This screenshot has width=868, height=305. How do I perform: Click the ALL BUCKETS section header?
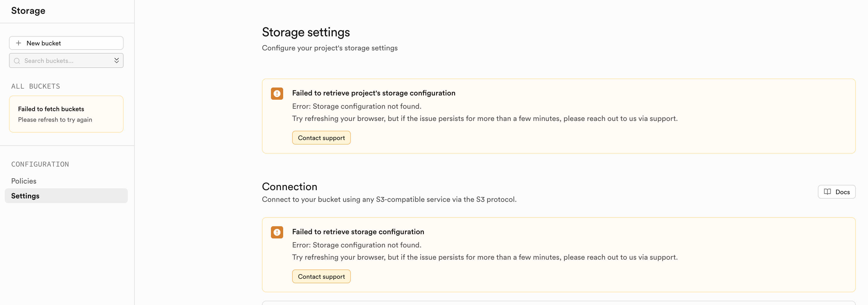pyautogui.click(x=35, y=86)
